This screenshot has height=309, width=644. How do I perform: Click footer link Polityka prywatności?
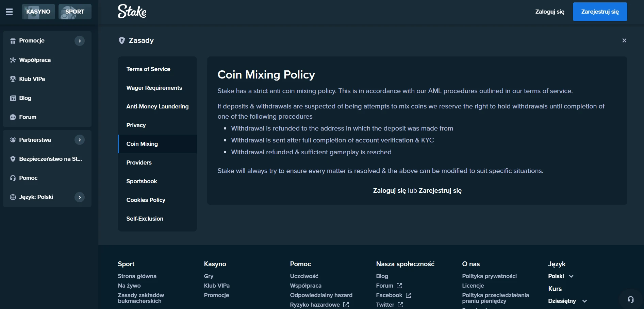click(489, 276)
